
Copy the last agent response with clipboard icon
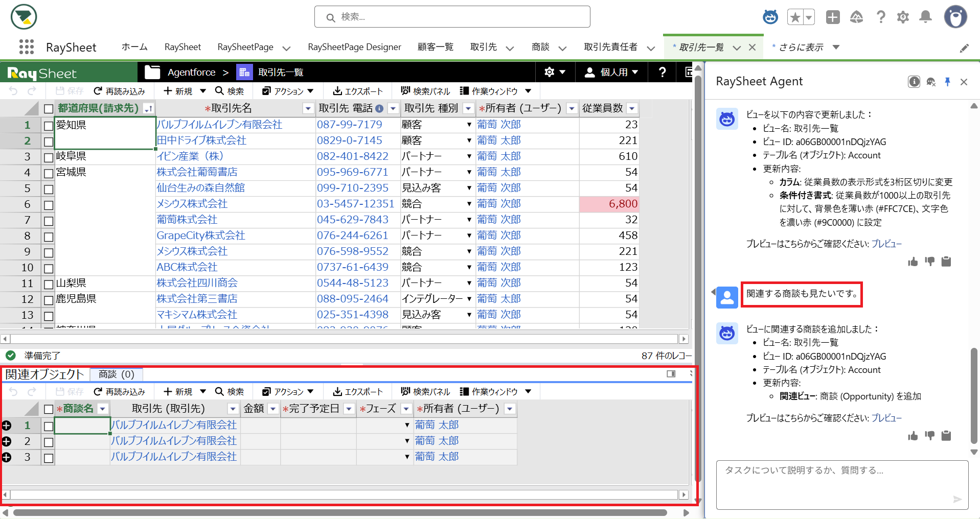point(946,436)
